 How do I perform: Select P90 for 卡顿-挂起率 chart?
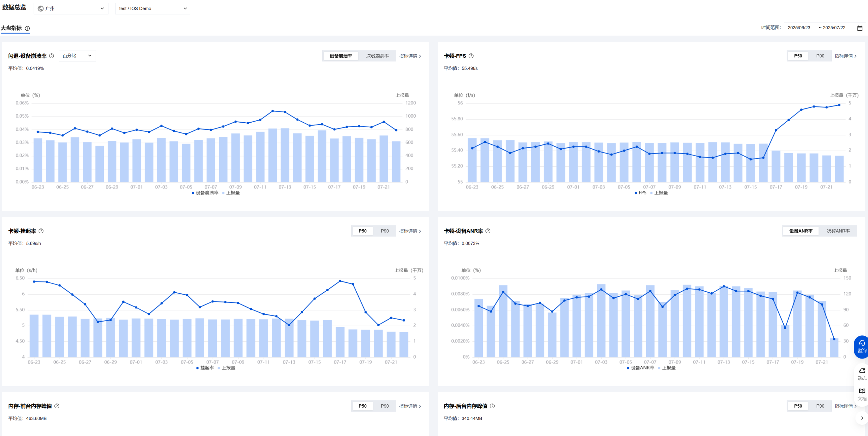[x=385, y=231]
